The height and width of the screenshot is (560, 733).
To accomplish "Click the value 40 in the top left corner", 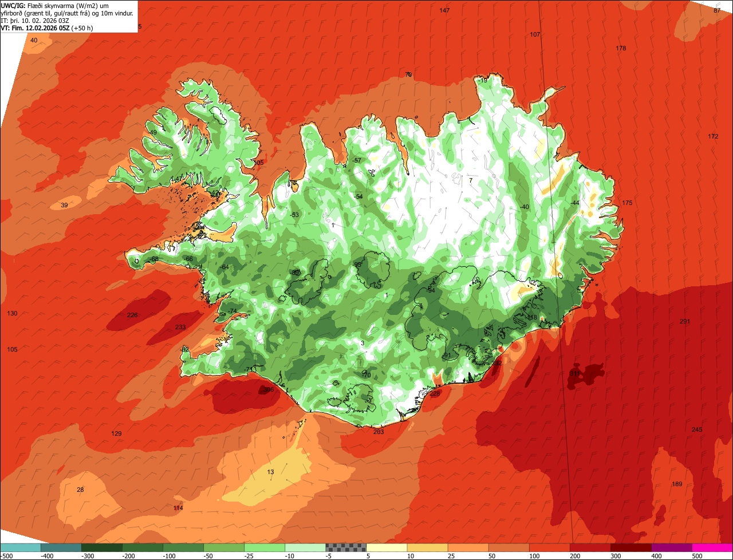I will 34,40.
